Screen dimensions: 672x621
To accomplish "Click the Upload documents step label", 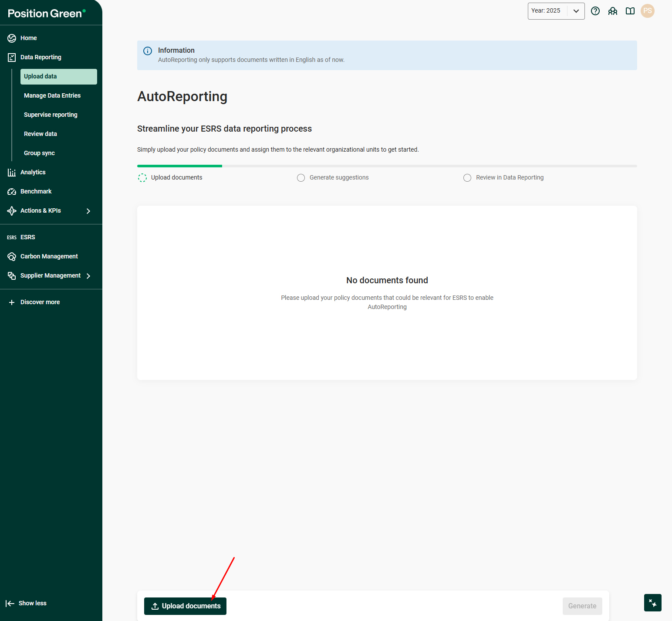I will [x=177, y=178].
